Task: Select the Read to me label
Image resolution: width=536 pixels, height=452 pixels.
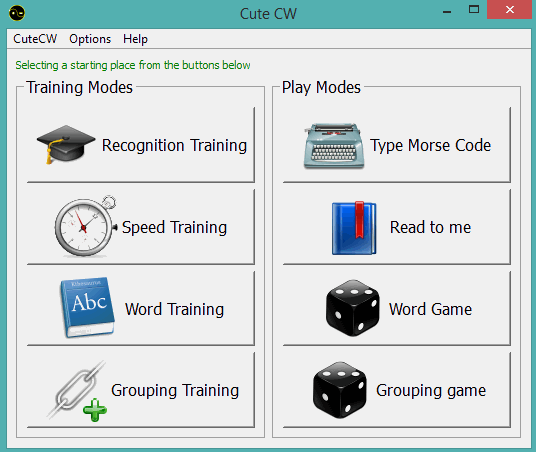Action: pyautogui.click(x=430, y=227)
